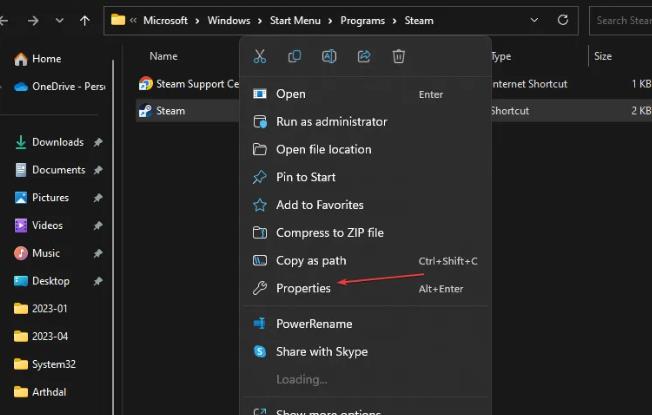Click the pin icon beside Music

(98, 253)
